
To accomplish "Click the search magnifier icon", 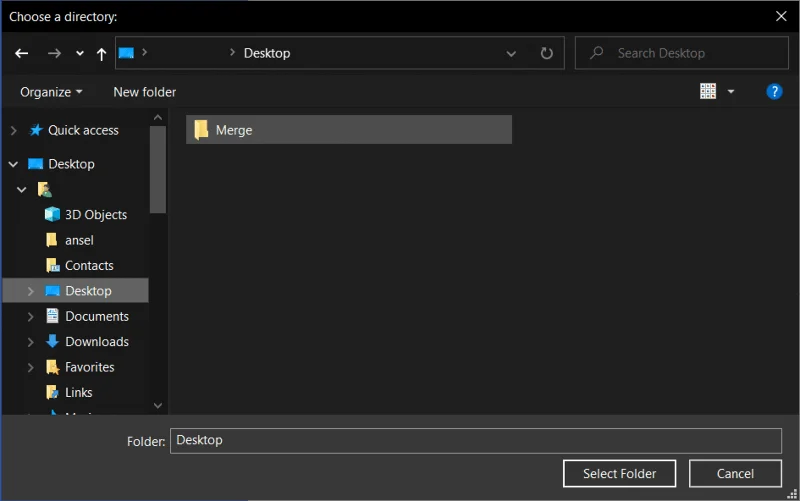I will tap(596, 53).
